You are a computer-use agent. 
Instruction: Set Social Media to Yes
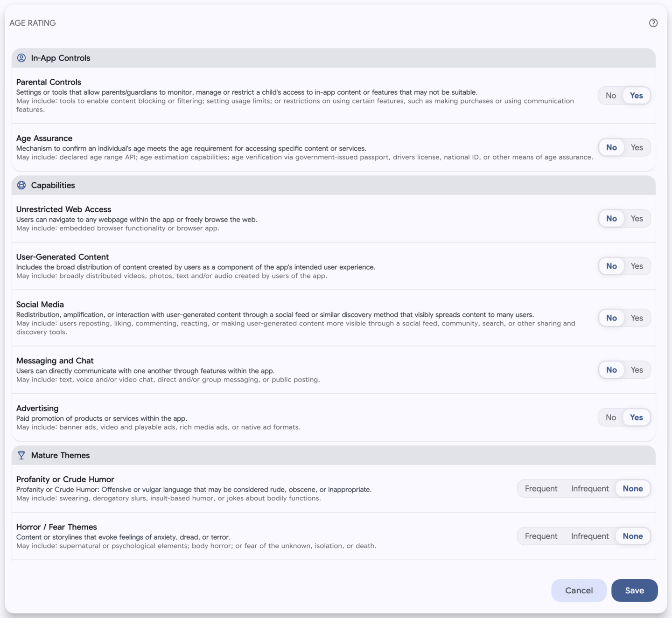637,318
